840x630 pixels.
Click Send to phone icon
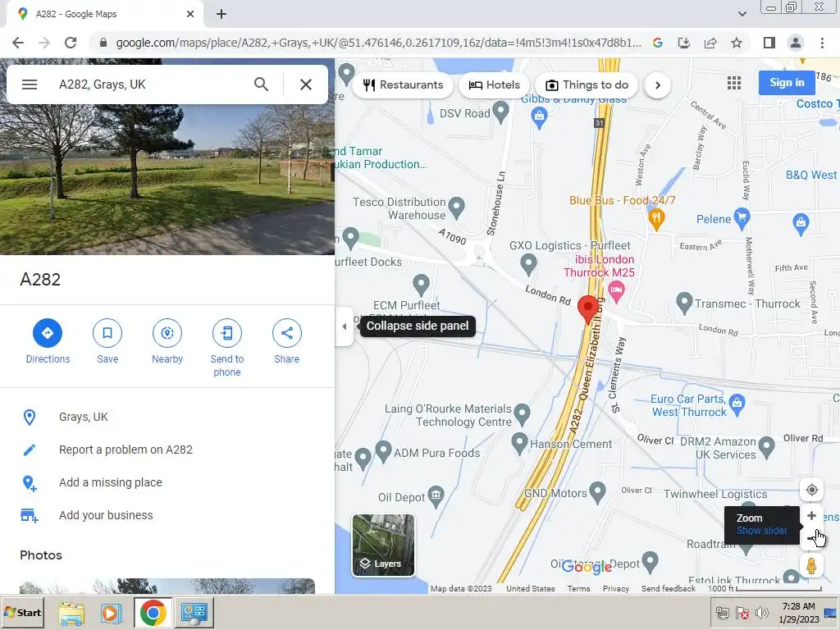coord(226,333)
